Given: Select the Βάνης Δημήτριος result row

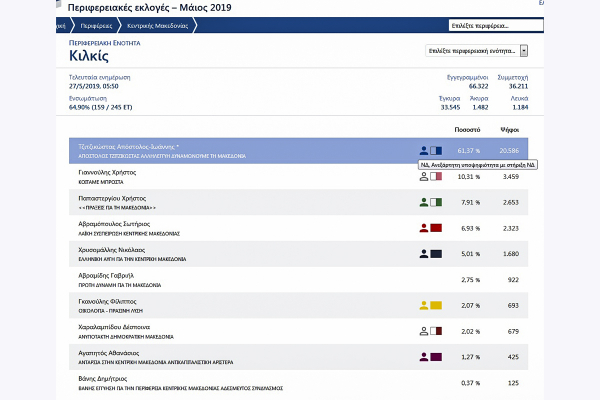Looking at the screenshot, I should [x=300, y=382].
